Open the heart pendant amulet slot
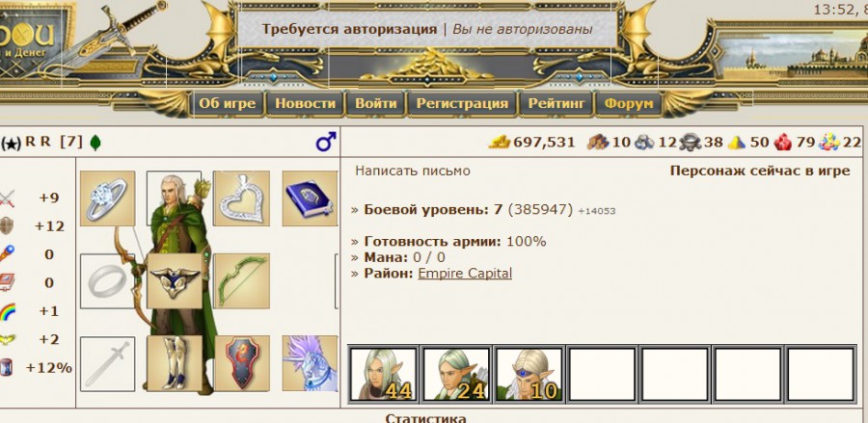868x423 pixels. 241,198
